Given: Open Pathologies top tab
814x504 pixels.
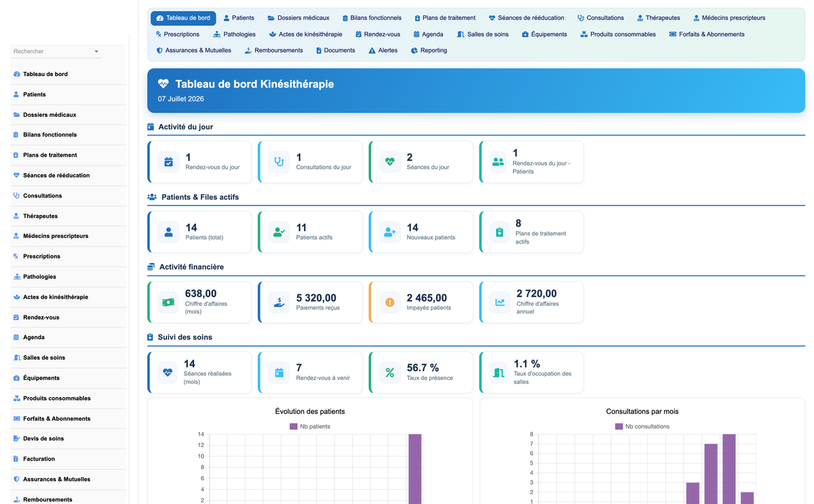Looking at the screenshot, I should click(234, 34).
